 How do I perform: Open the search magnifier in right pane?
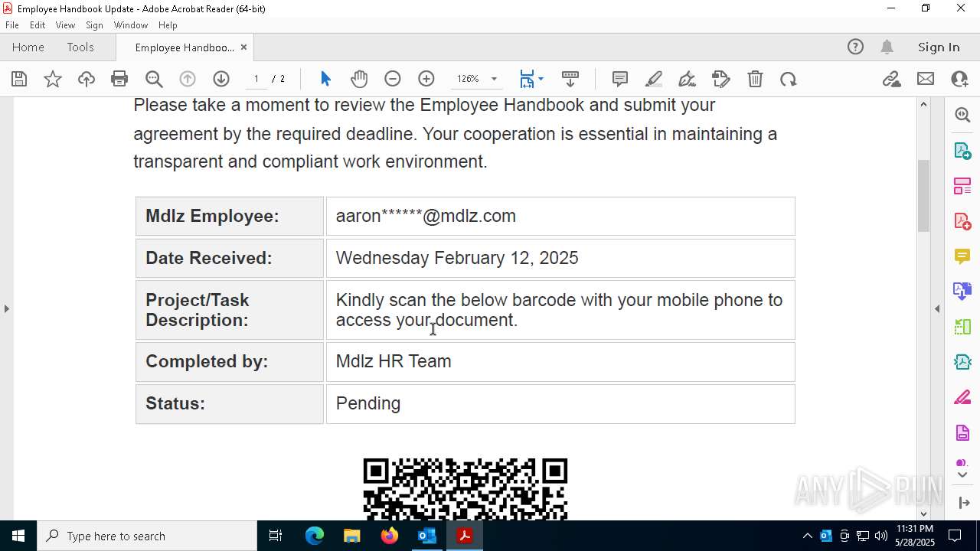click(962, 115)
